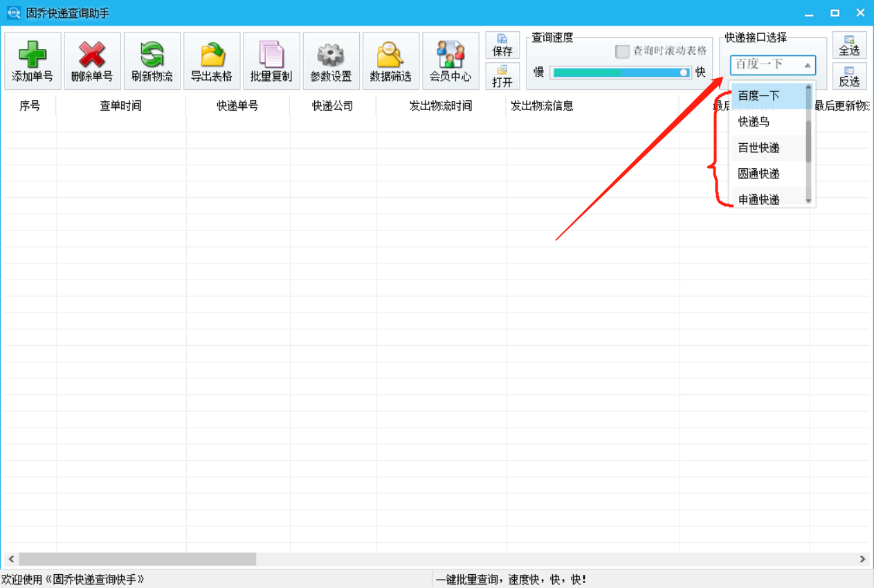
Task: Click the 导出表格 export icon
Action: (211, 60)
